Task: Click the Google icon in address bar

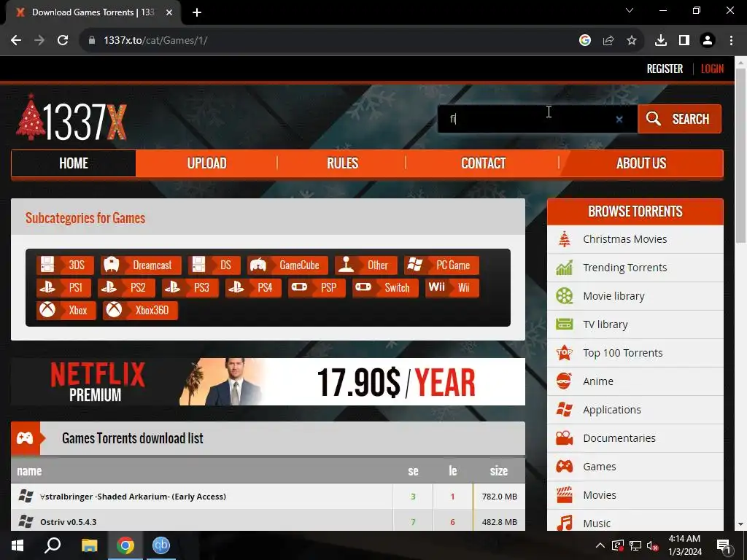Action: (x=585, y=41)
